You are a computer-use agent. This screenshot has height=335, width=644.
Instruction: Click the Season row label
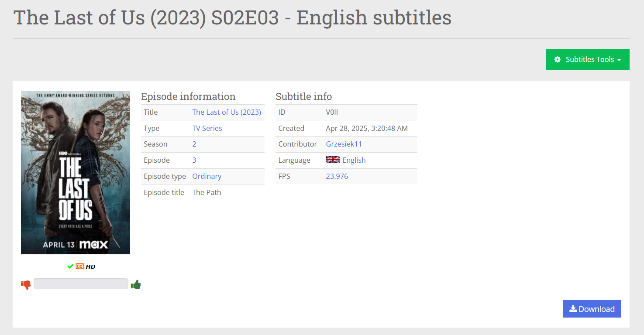155,144
